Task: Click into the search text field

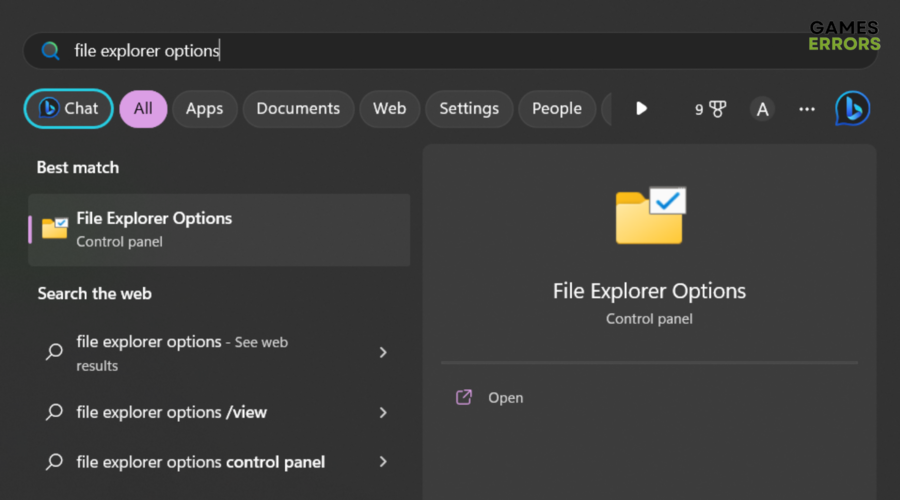Action: point(400,51)
